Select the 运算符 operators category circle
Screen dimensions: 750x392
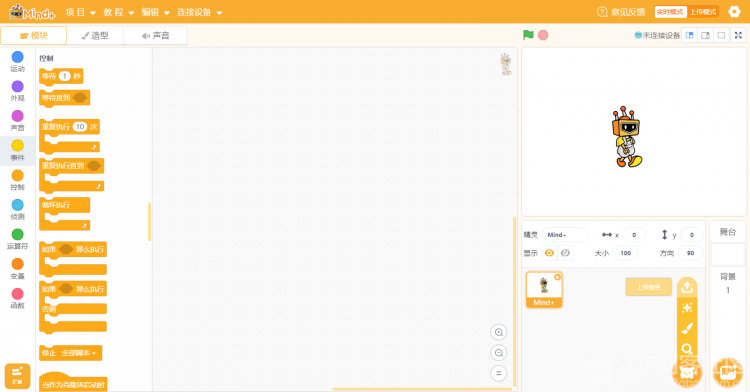pos(18,235)
